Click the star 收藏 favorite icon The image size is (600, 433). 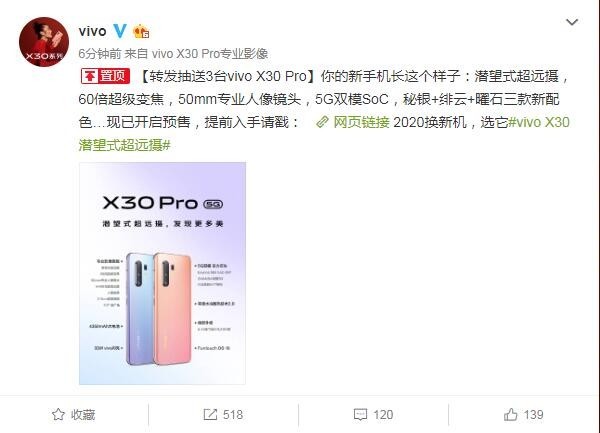[x=58, y=415]
